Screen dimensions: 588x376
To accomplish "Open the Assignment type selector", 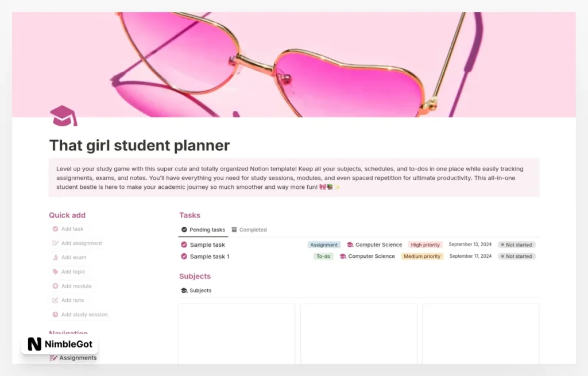I will click(324, 245).
